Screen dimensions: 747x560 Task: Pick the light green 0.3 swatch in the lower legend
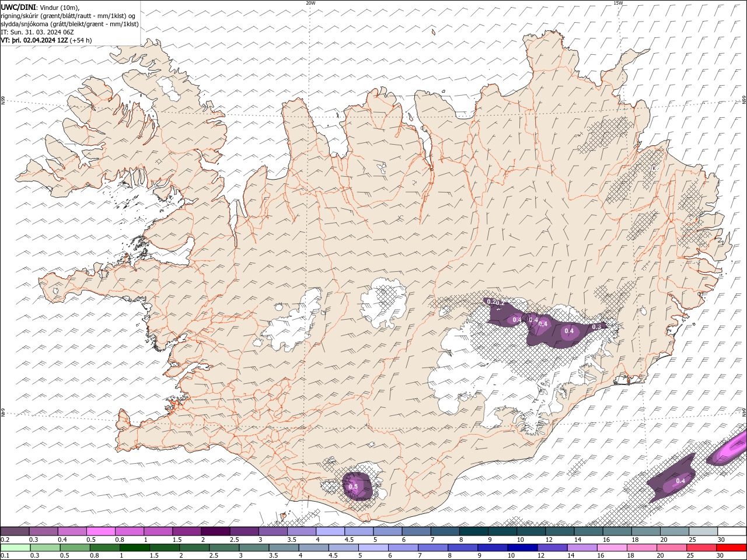coord(45,547)
